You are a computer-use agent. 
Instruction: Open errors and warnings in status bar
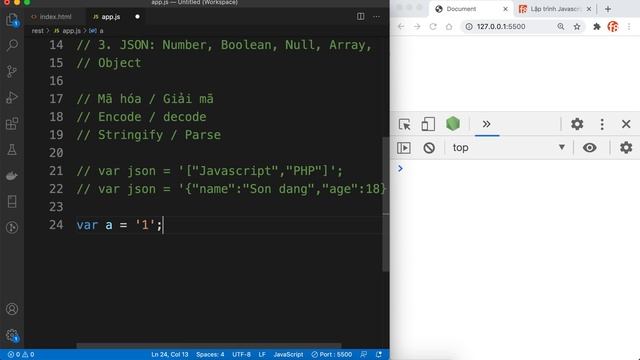pyautogui.click(x=21, y=354)
